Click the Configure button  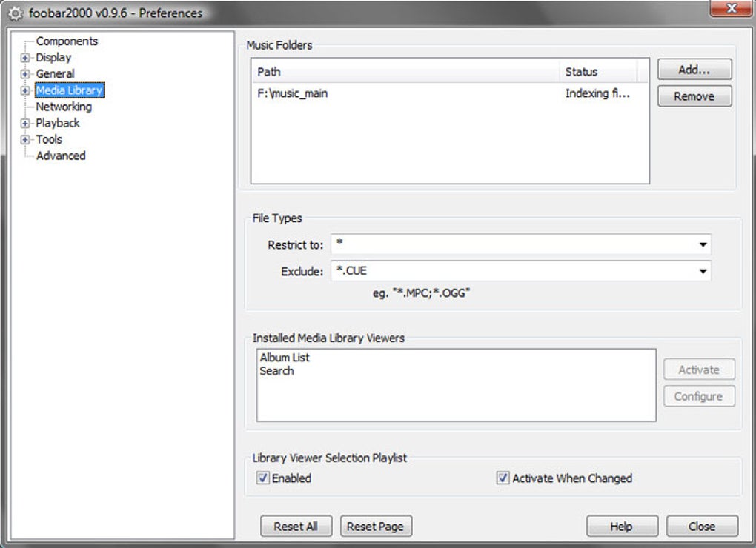pos(699,396)
